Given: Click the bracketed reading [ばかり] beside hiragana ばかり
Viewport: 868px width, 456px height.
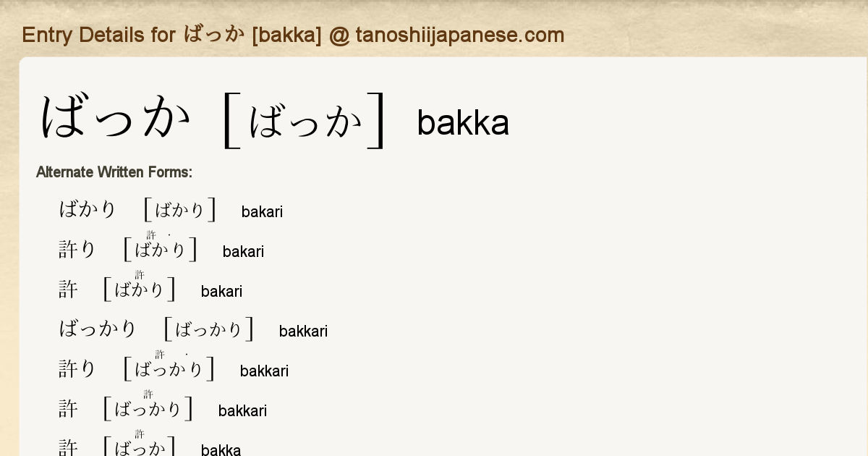Looking at the screenshot, I should tap(180, 210).
